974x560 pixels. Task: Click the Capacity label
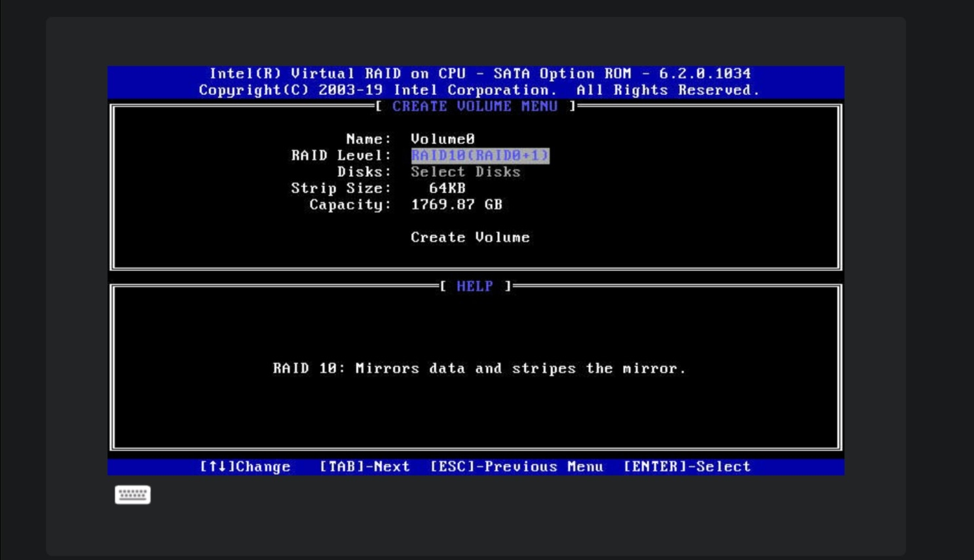coord(350,204)
